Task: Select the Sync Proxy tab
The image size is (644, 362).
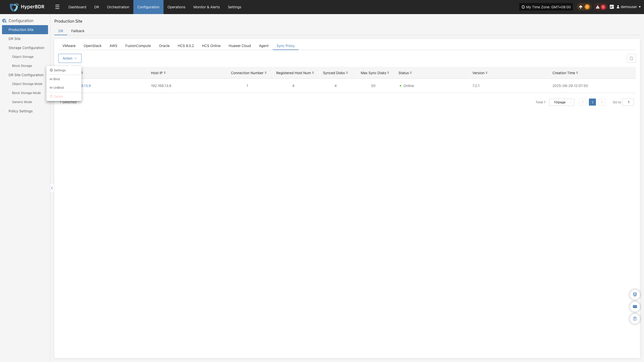Action: pyautogui.click(x=286, y=46)
